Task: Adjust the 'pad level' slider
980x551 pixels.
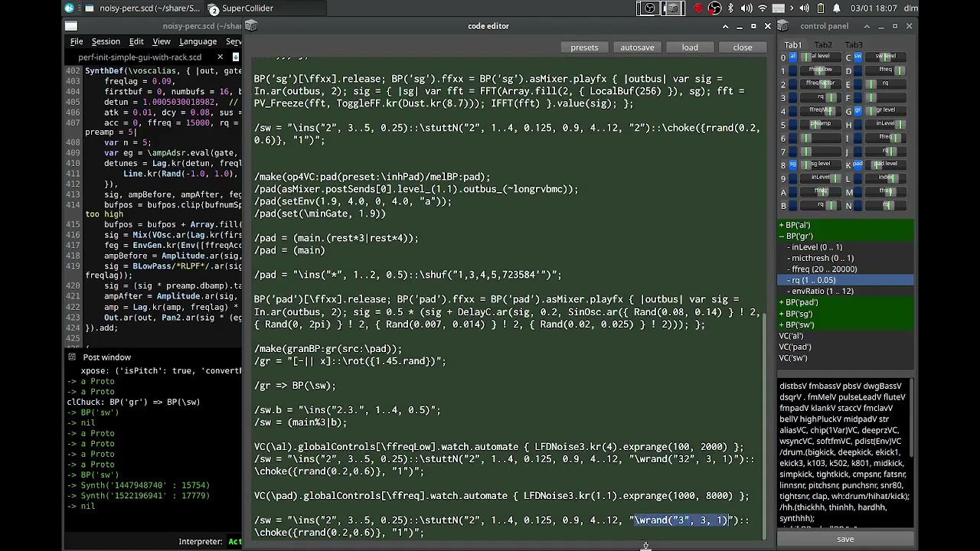Action: click(887, 165)
